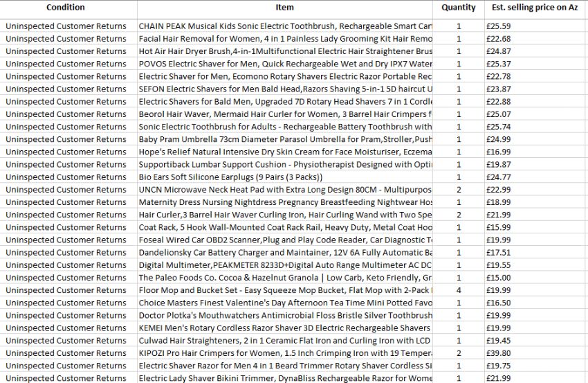The height and width of the screenshot is (383, 588).
Task: Click the £17.51 price cell
Action: point(536,252)
